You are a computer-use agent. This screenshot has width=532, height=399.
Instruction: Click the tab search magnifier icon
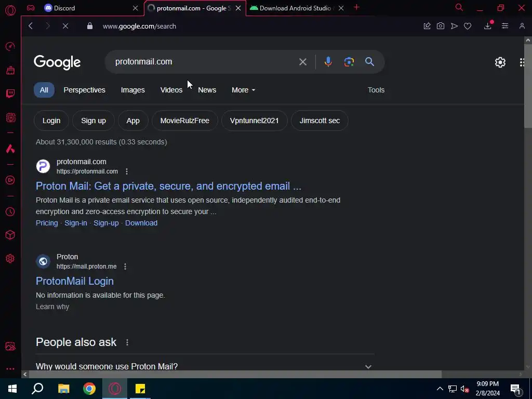click(459, 7)
